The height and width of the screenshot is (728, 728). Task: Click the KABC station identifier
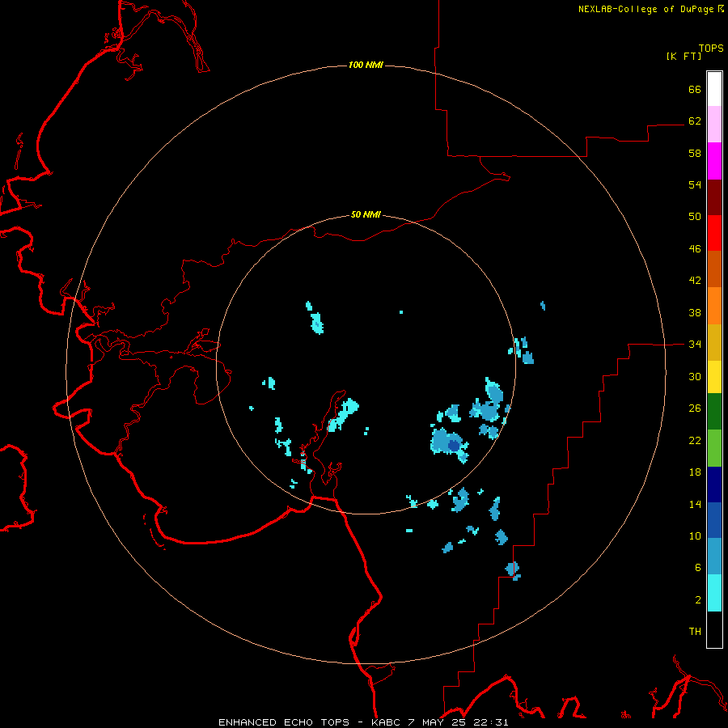click(x=387, y=722)
